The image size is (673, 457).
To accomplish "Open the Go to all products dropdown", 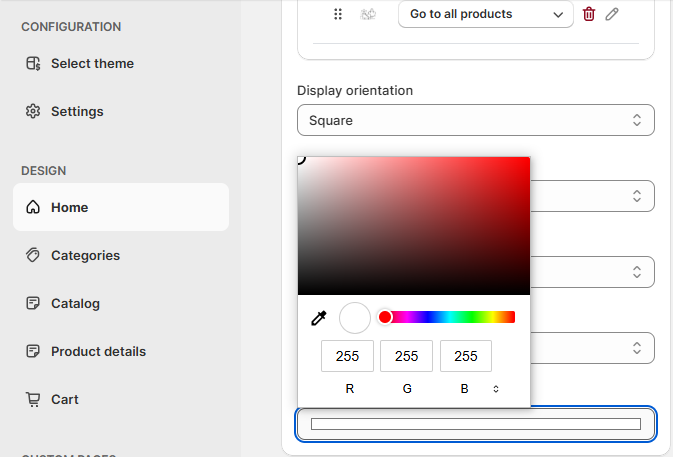I will click(x=486, y=14).
